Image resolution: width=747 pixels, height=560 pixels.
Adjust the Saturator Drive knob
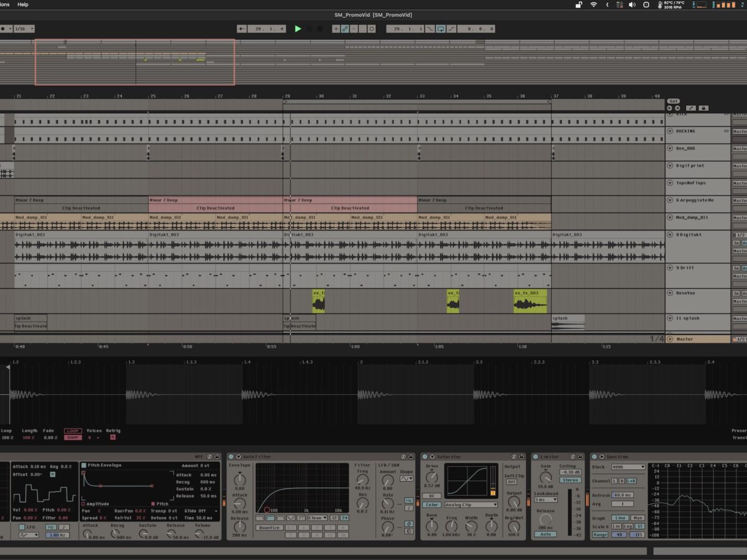431,476
